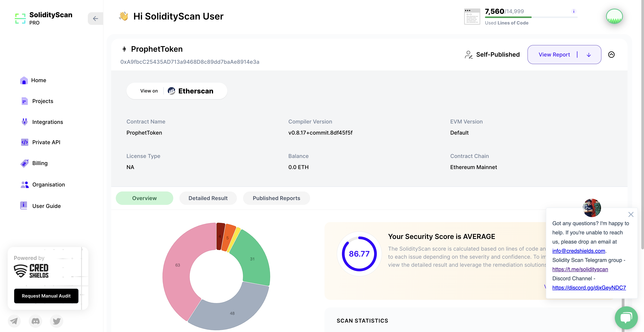
Task: Click the View Report button
Action: pyautogui.click(x=554, y=55)
